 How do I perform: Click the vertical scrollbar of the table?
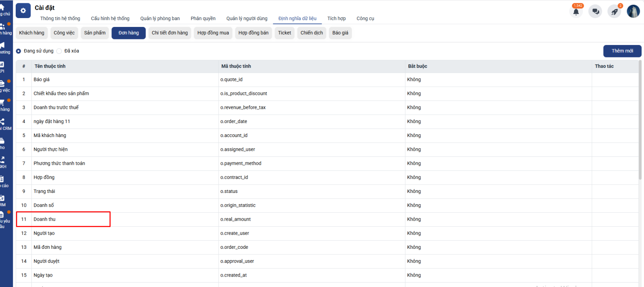tap(640, 121)
